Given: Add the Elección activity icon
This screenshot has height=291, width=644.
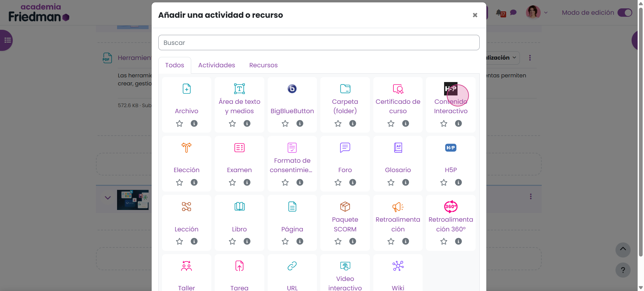Looking at the screenshot, I should [x=186, y=148].
